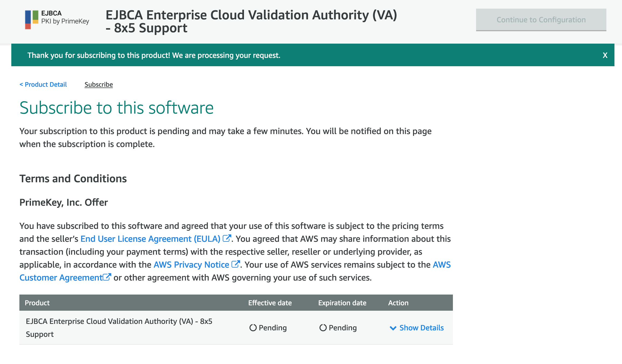Click the Product column header

(37, 303)
